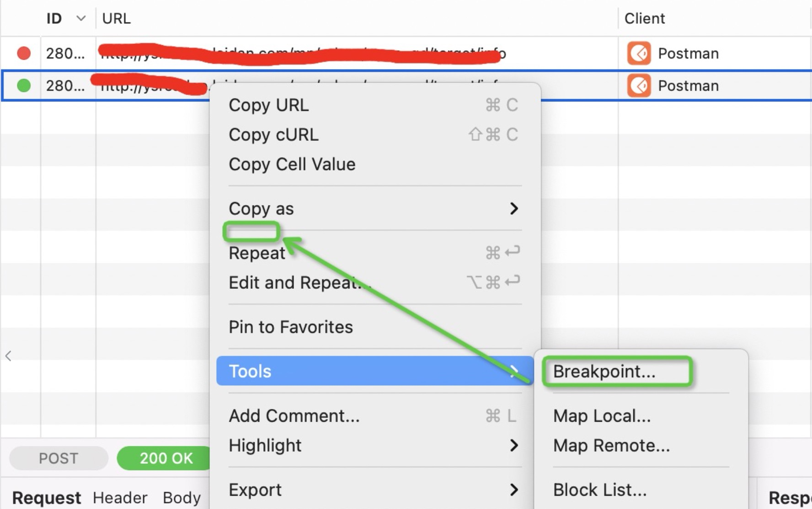Click the red status dot on the top request
Viewport: 812px width, 509px height.
[23, 53]
